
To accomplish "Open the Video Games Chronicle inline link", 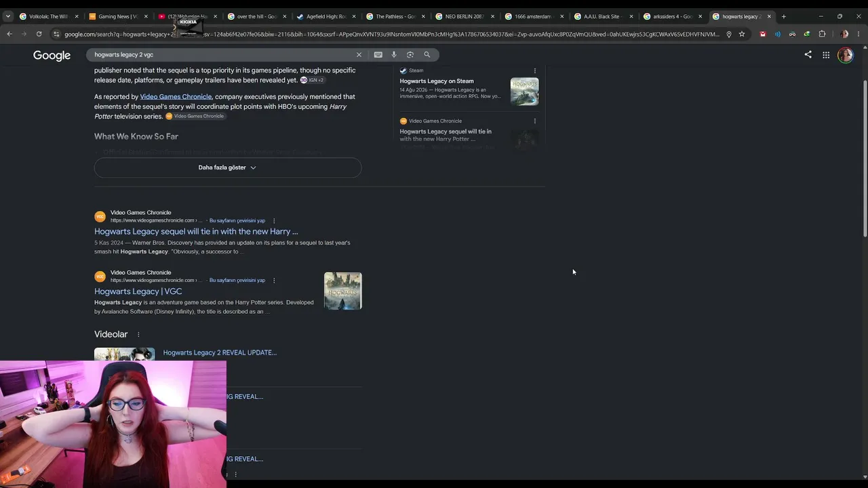I will click(x=176, y=97).
